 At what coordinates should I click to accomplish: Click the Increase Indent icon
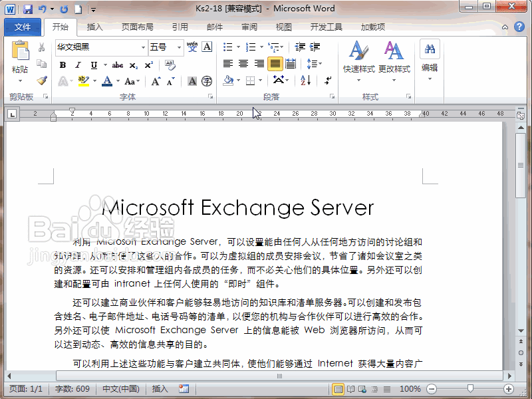click(x=315, y=47)
